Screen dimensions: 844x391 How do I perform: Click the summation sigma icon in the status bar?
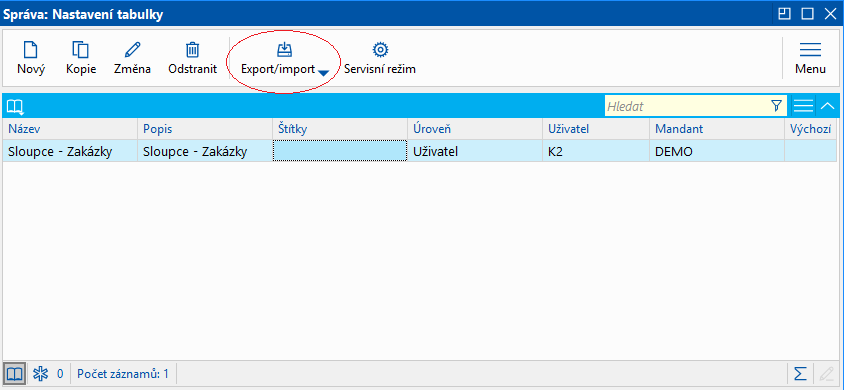[800, 373]
